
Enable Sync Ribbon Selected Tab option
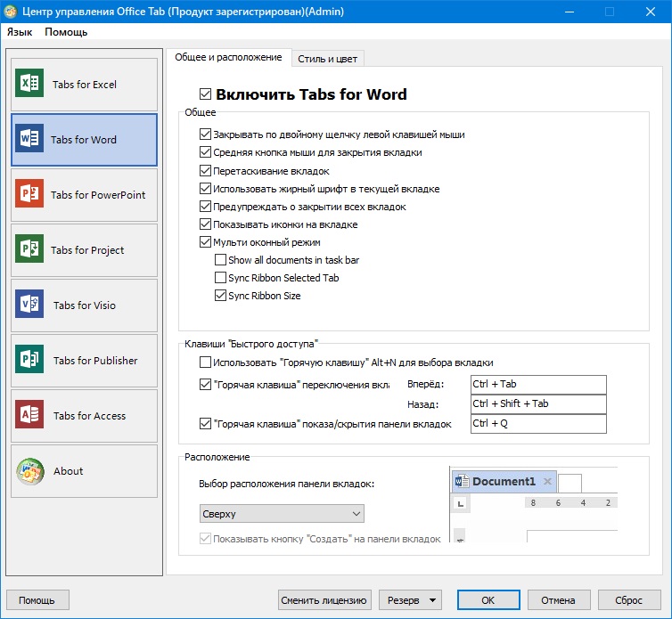221,278
